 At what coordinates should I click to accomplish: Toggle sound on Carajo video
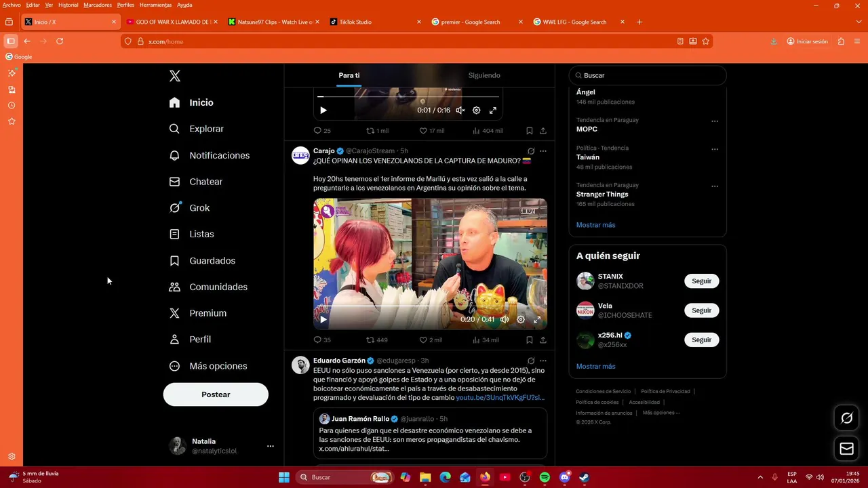point(505,319)
